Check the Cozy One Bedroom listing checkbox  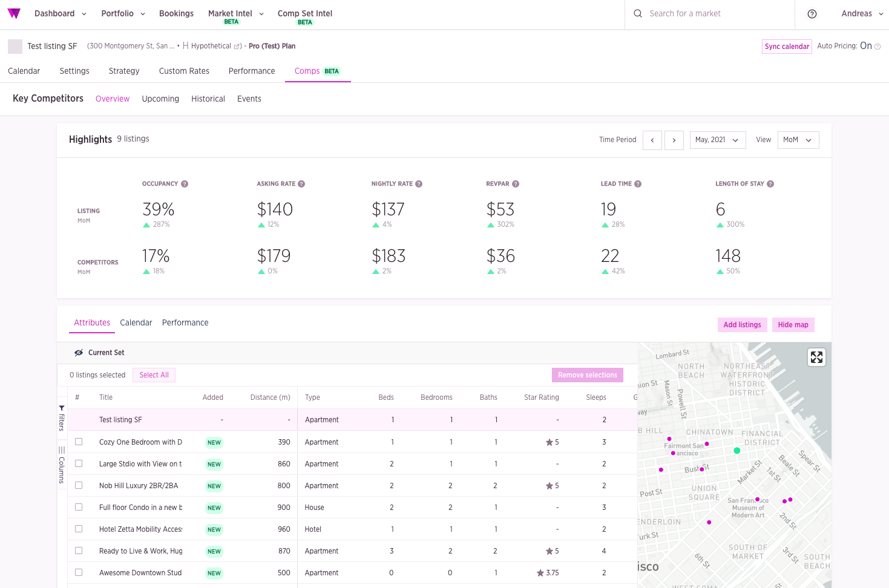click(x=79, y=442)
